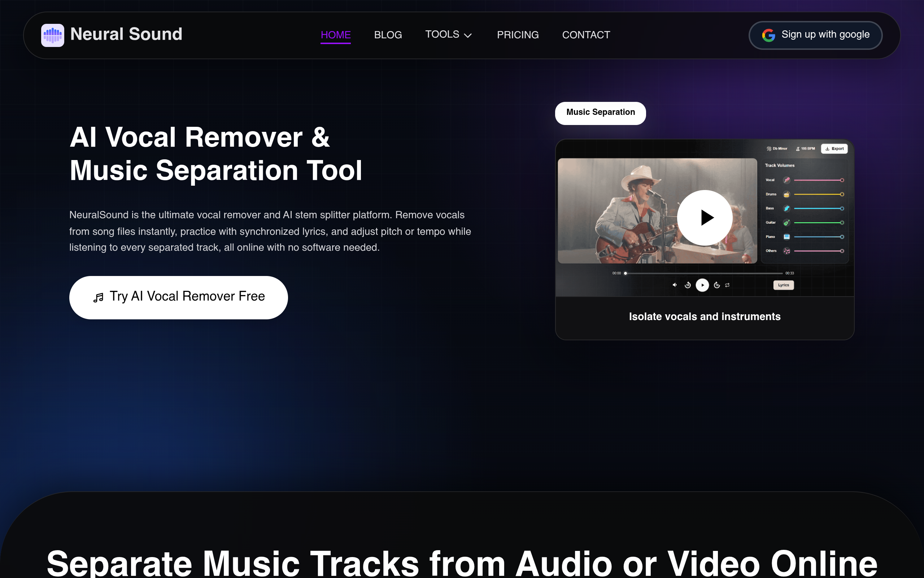Screen dimensions: 924x578
Task: Click the Google G logo
Action: (x=768, y=35)
